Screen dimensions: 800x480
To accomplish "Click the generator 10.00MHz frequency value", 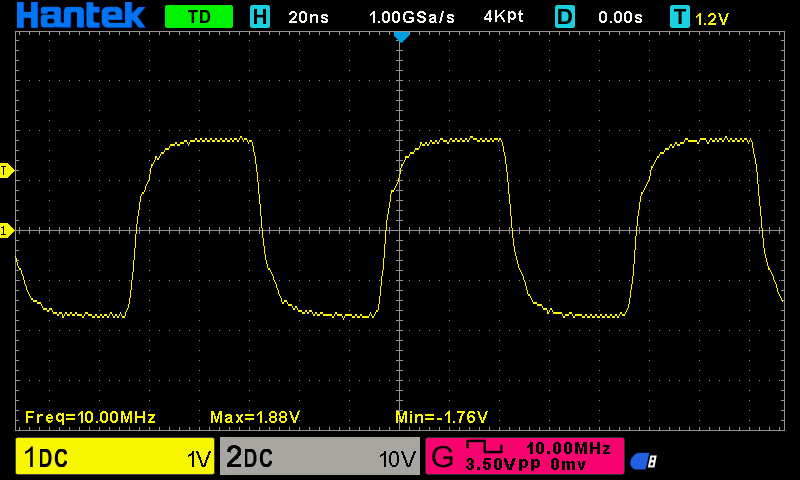I will click(568, 448).
